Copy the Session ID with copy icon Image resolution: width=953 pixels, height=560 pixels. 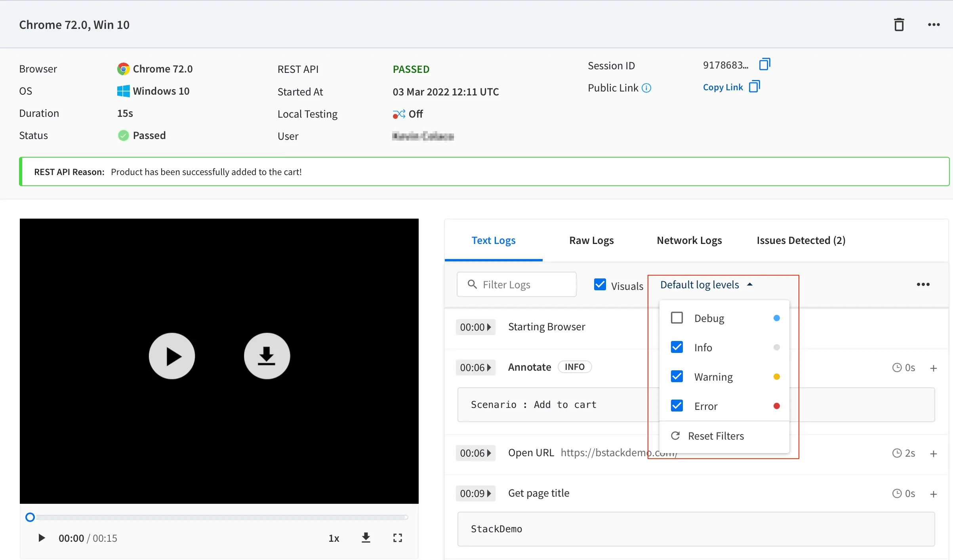tap(764, 65)
